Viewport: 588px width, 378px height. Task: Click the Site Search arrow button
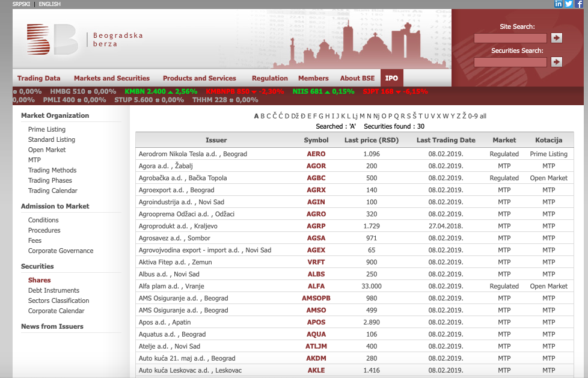(x=557, y=38)
